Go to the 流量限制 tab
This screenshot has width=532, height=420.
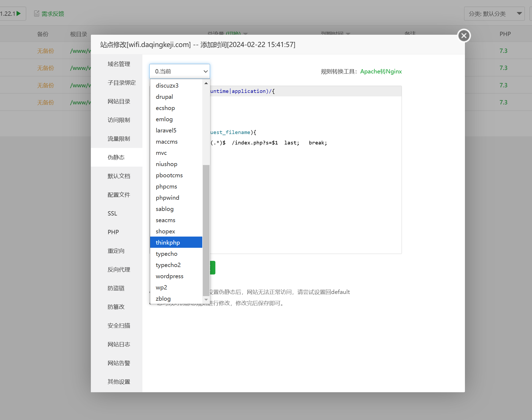[x=119, y=139]
